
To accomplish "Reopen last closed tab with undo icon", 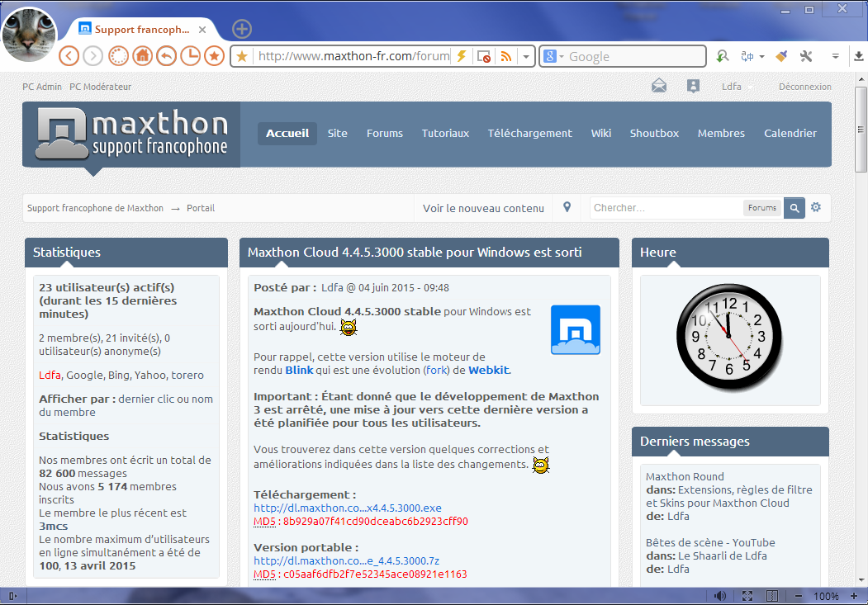I will [166, 56].
